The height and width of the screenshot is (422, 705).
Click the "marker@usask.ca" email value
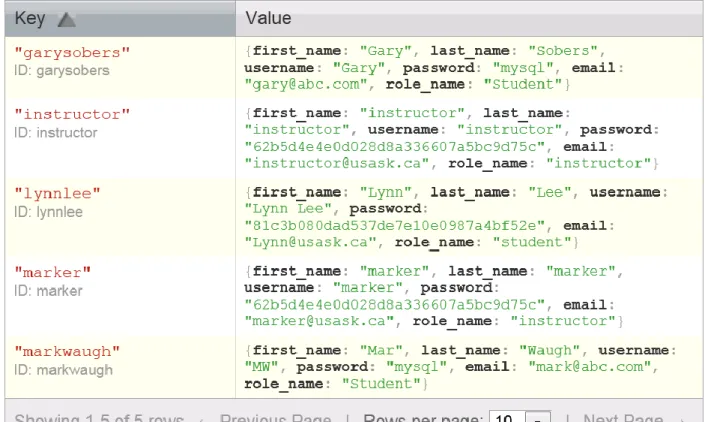click(x=319, y=321)
